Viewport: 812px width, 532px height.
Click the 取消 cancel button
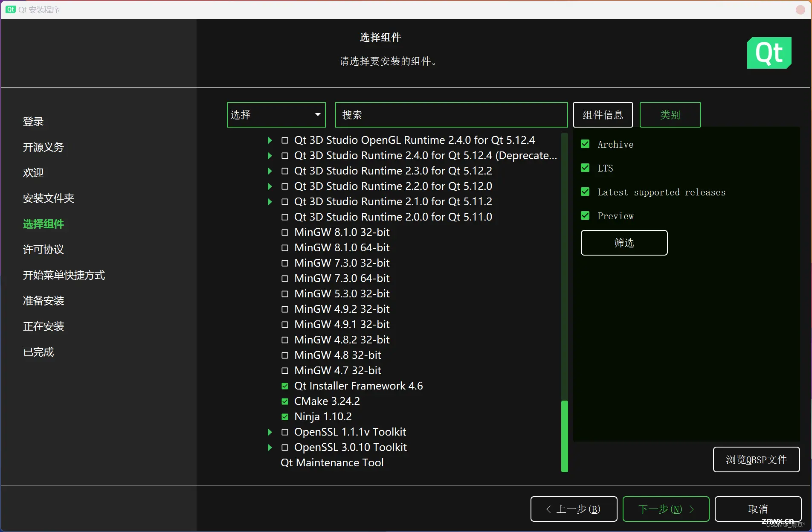coord(758,509)
